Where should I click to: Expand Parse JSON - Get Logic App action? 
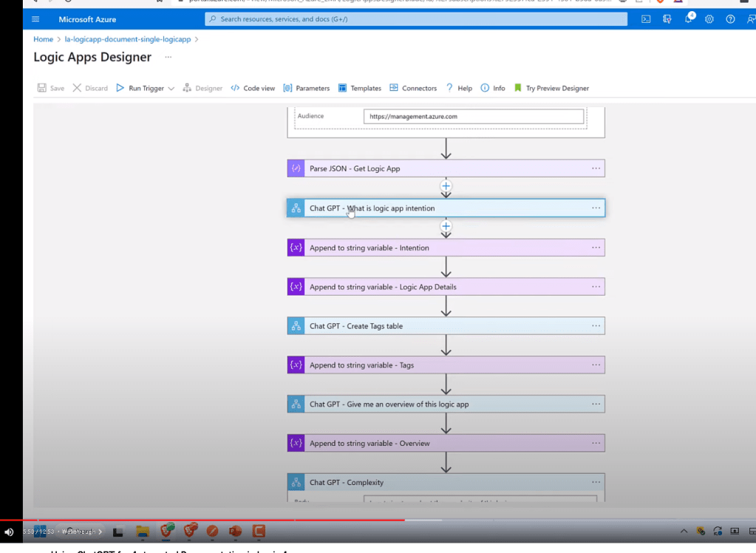[x=446, y=169]
